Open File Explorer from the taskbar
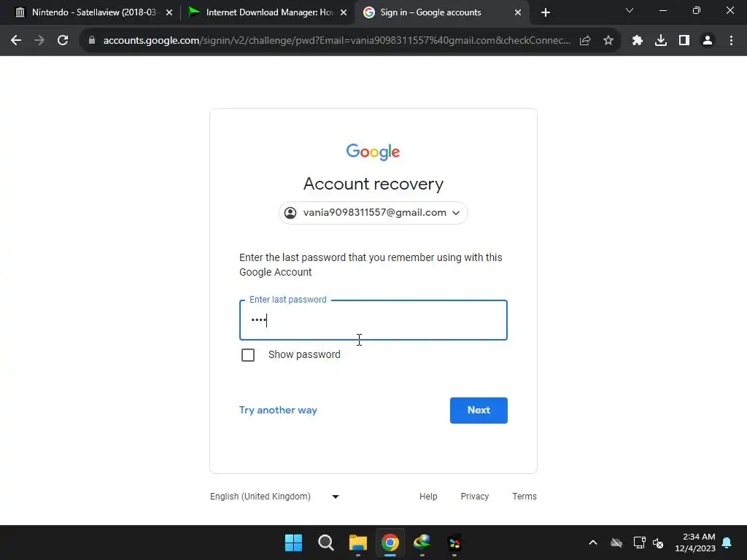Viewport: 747px width, 560px height. (357, 542)
